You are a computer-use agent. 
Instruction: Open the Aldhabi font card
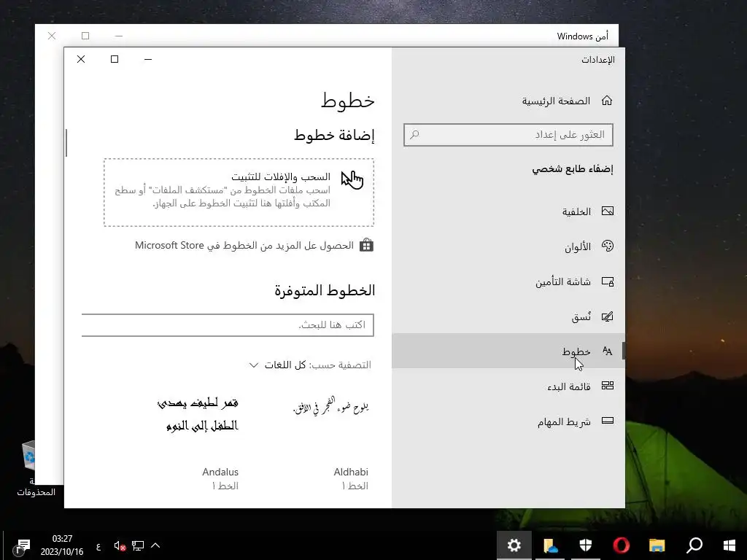coord(330,443)
